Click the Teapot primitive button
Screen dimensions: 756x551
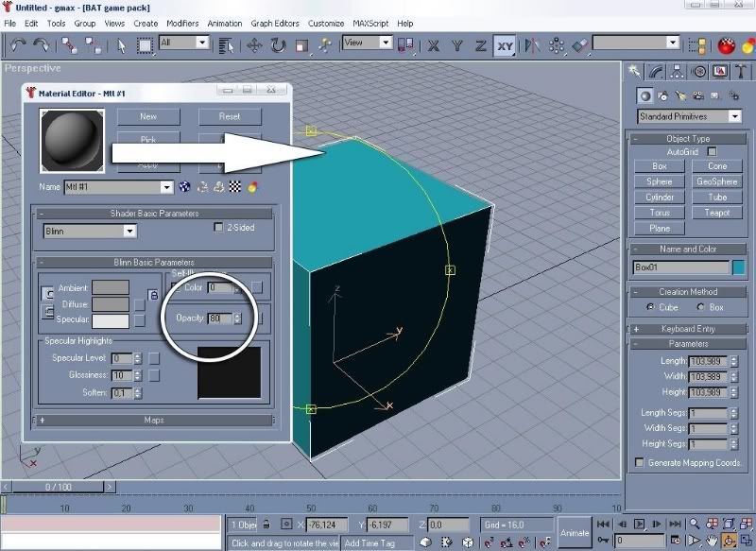click(x=717, y=213)
